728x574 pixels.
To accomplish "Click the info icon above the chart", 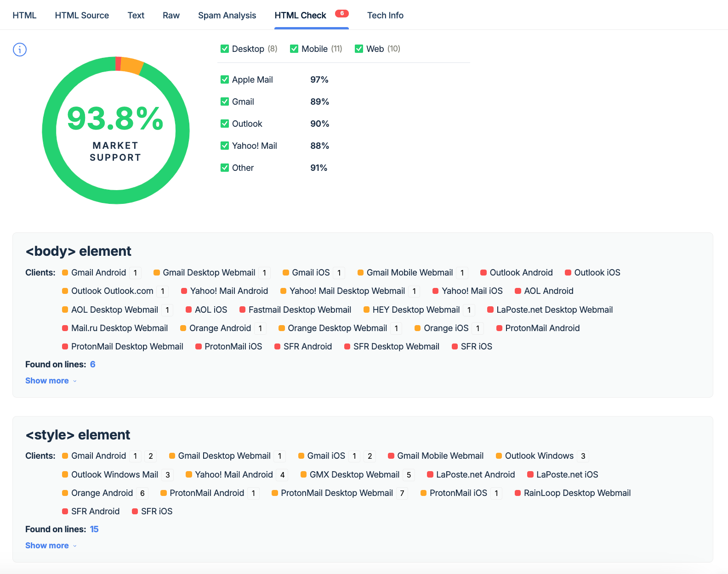I will (x=20, y=50).
